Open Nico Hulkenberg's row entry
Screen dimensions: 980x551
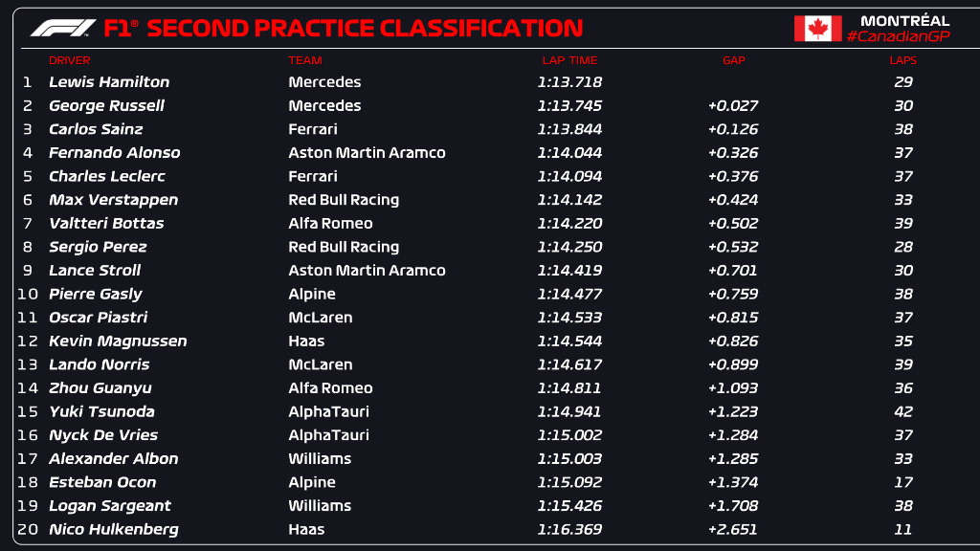[x=113, y=529]
